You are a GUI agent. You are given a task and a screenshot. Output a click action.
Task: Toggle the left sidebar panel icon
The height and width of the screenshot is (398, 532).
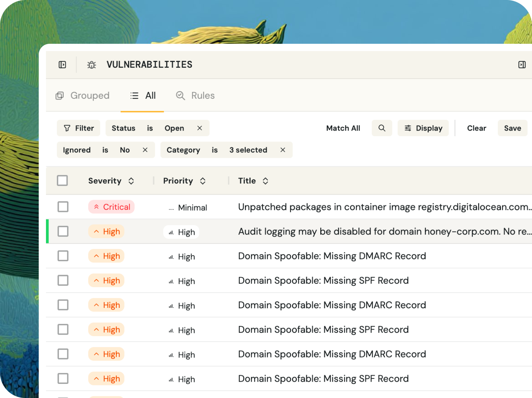(62, 65)
